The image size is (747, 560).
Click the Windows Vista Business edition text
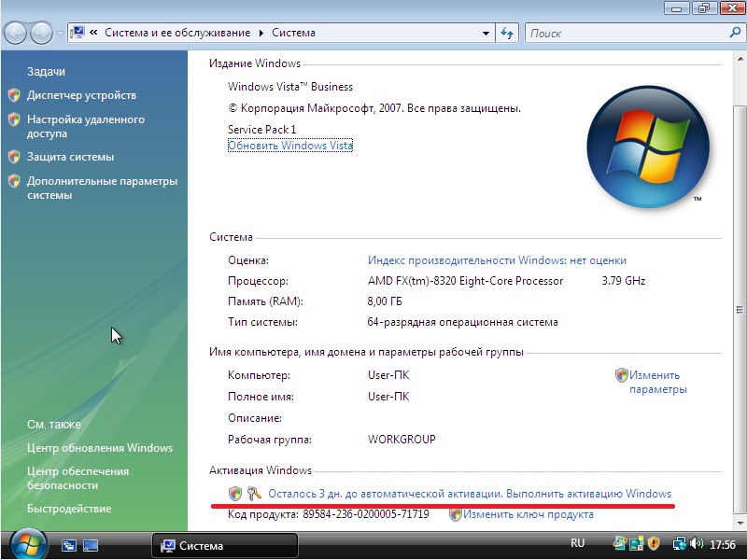click(x=290, y=87)
